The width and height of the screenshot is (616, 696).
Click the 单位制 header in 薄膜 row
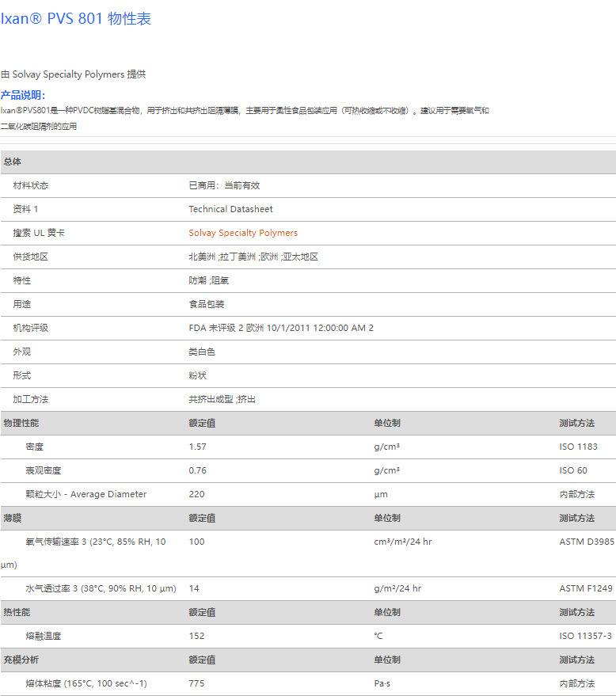[387, 518]
